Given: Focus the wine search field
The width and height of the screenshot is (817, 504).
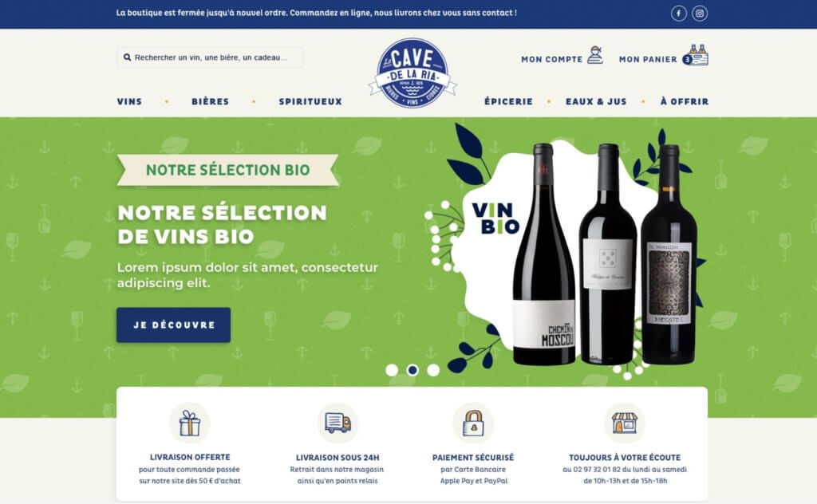Looking at the screenshot, I should [x=210, y=57].
